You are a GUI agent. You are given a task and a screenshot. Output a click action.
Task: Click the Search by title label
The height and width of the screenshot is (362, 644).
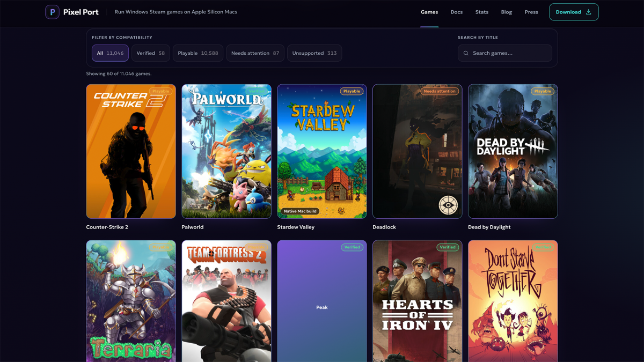[478, 38]
